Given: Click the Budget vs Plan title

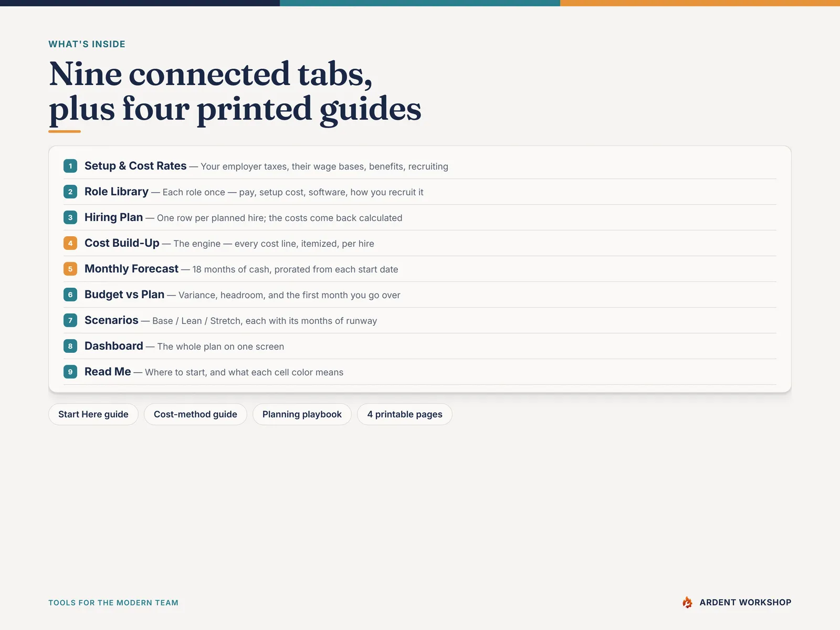Looking at the screenshot, I should click(x=124, y=295).
